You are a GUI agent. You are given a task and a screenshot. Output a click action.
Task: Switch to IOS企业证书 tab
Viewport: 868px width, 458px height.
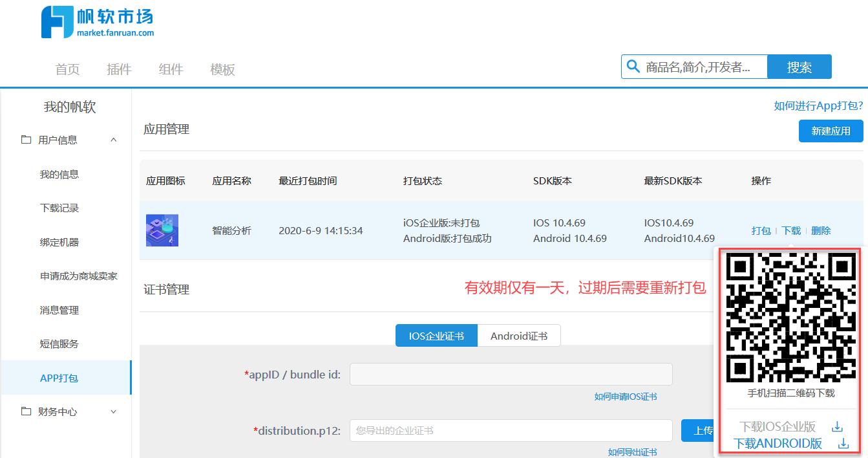coord(436,336)
